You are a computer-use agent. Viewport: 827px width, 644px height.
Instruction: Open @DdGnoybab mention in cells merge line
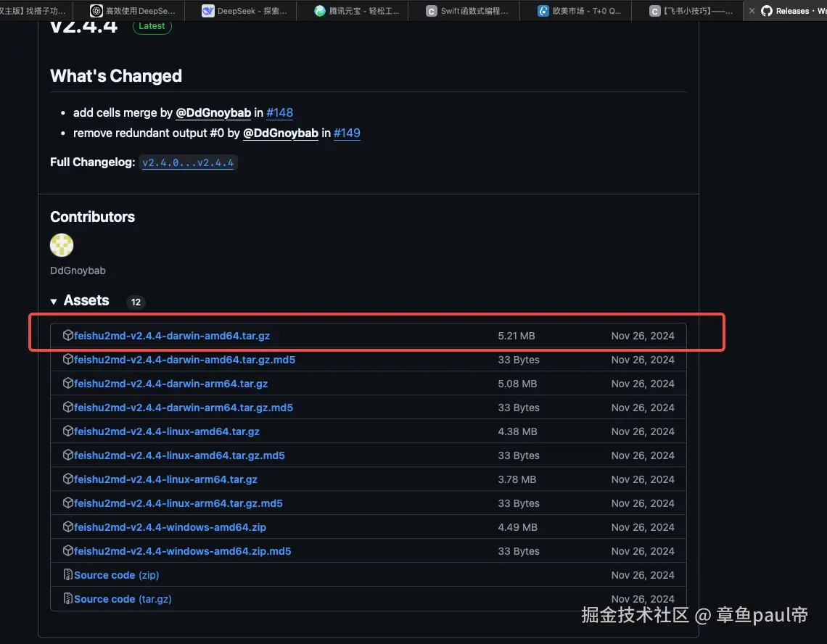click(213, 113)
